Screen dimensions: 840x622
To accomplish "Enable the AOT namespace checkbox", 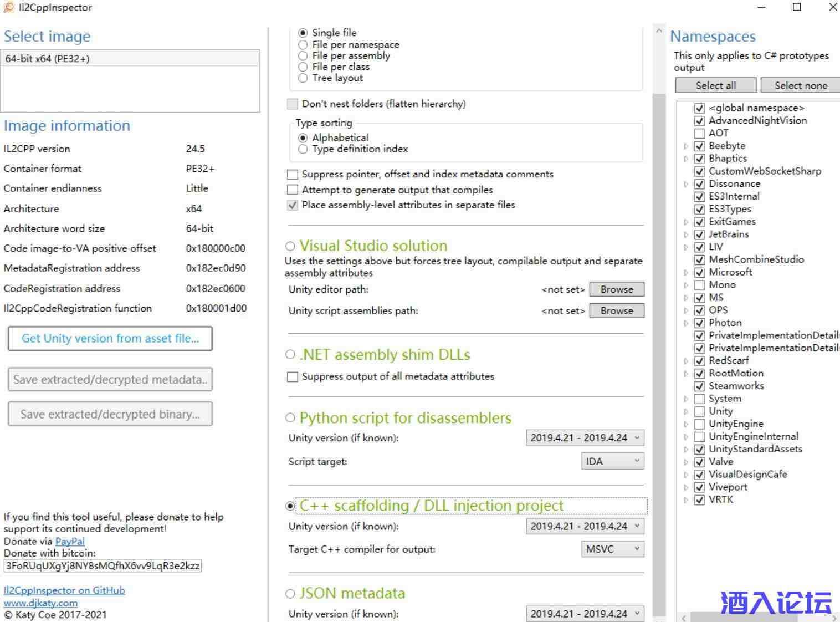I will click(x=699, y=134).
